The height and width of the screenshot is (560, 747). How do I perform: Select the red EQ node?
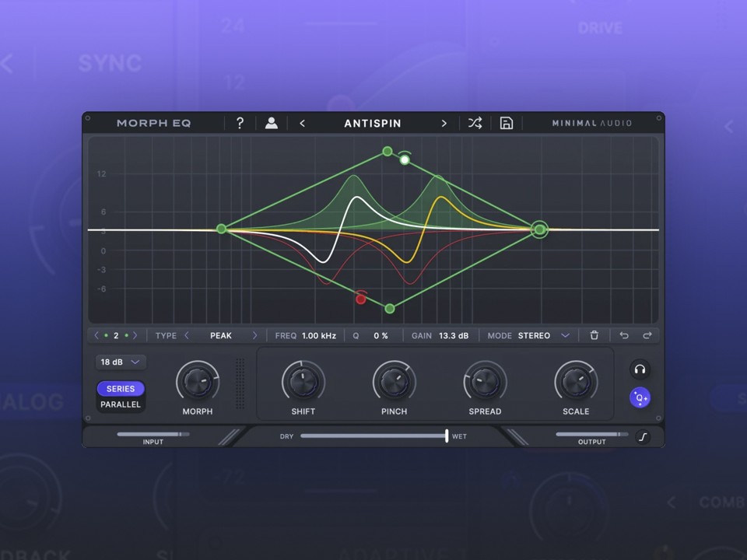[x=360, y=299]
